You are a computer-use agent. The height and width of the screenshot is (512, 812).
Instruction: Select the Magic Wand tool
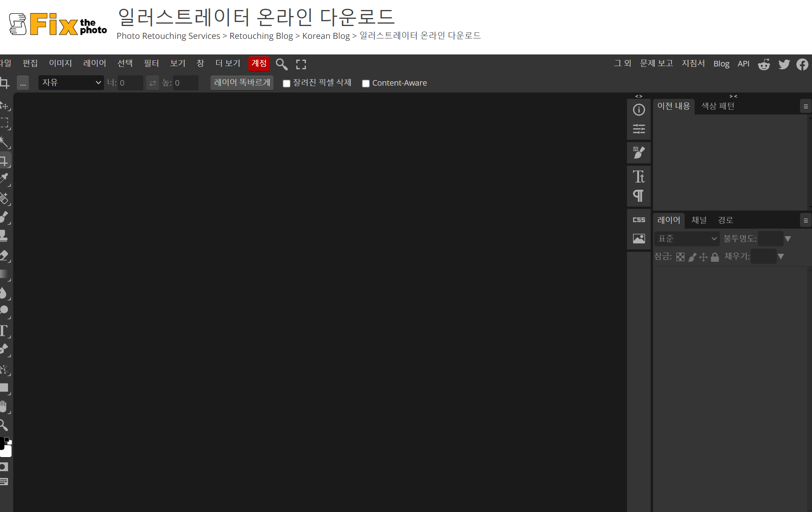point(4,141)
